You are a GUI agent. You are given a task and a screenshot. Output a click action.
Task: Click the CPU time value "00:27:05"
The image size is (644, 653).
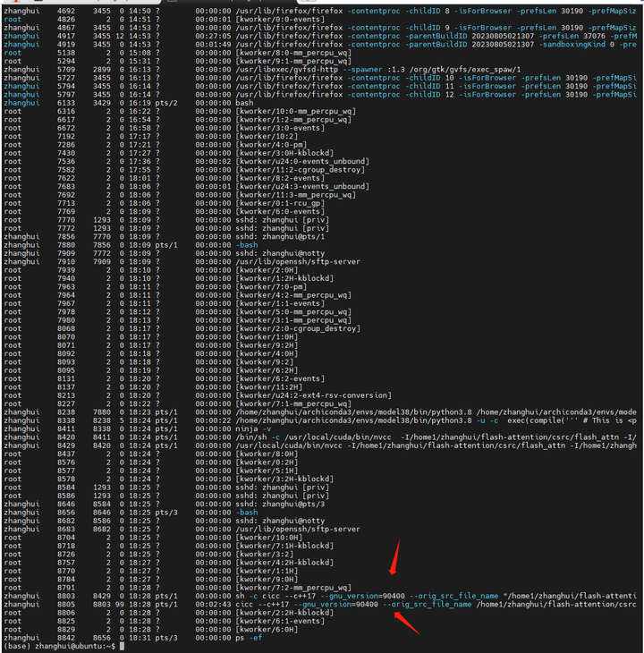(x=213, y=36)
